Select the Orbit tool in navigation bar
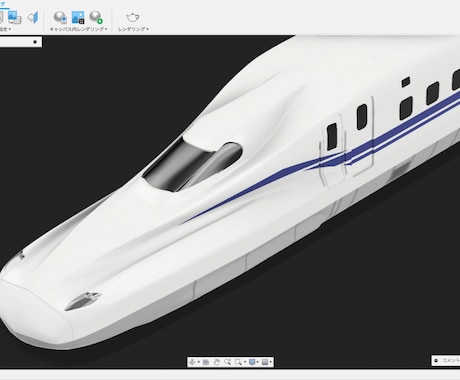The height and width of the screenshot is (380, 460). click(x=192, y=362)
